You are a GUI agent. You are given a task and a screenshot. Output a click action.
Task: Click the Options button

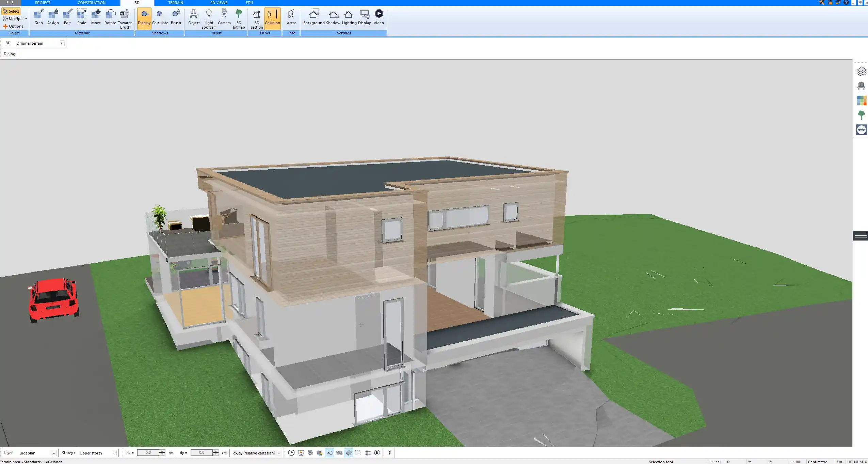(13, 26)
